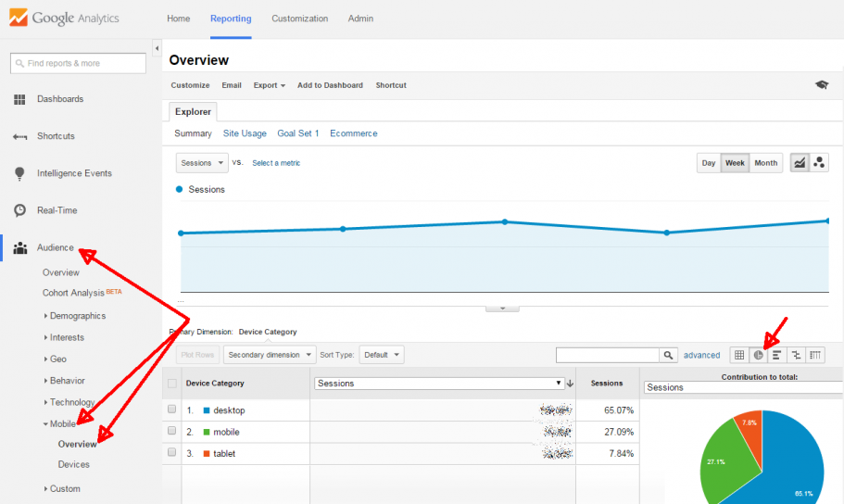Image resolution: width=844 pixels, height=504 pixels.
Task: Open the Customization tab
Action: click(300, 19)
